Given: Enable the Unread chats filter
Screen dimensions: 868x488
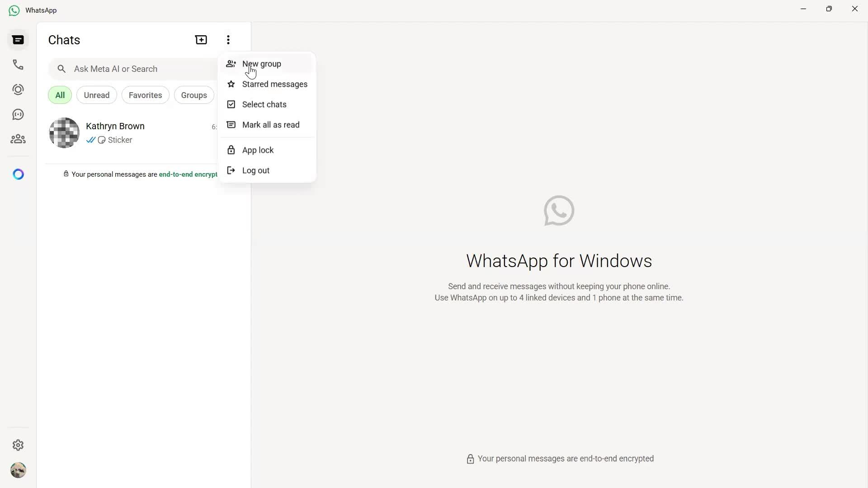Looking at the screenshot, I should pyautogui.click(x=96, y=95).
